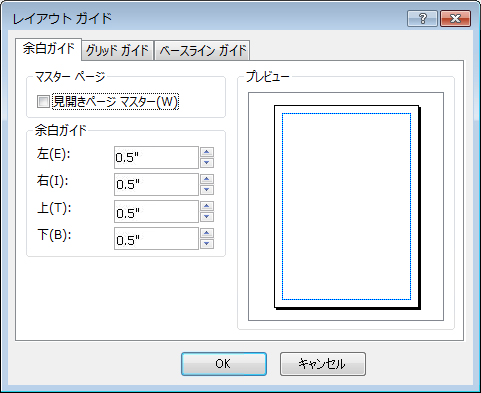Increase the 右(I) margin with up arrow
481x393 pixels.
click(x=207, y=179)
